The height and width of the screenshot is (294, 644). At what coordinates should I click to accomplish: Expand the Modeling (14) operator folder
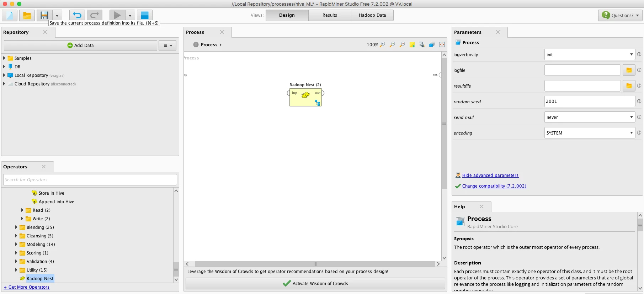pos(16,244)
